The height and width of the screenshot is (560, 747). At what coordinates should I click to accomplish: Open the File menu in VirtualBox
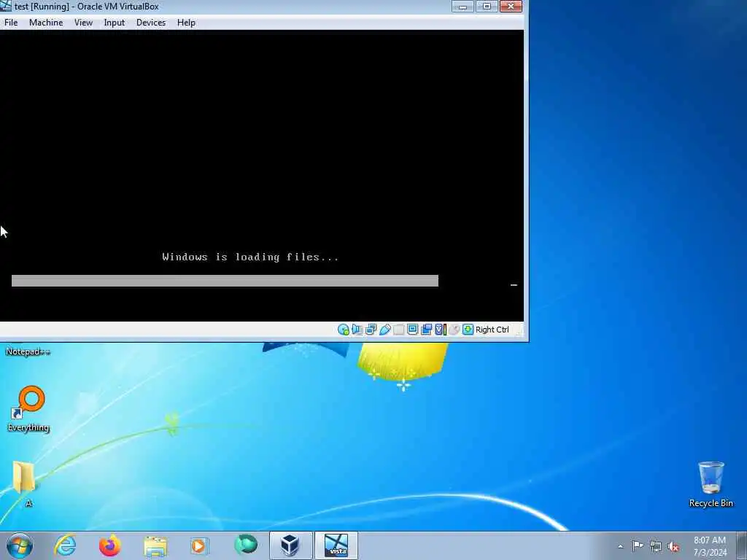pos(11,23)
